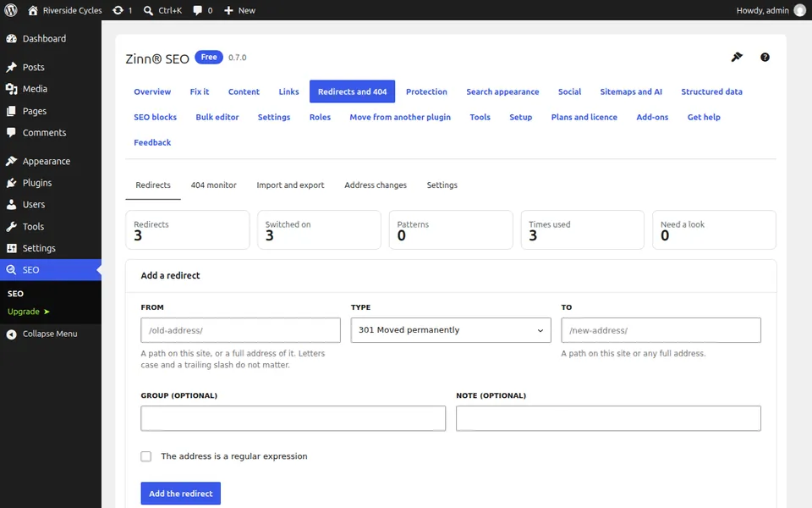
Task: Click the Add the redirect button
Action: tap(181, 494)
